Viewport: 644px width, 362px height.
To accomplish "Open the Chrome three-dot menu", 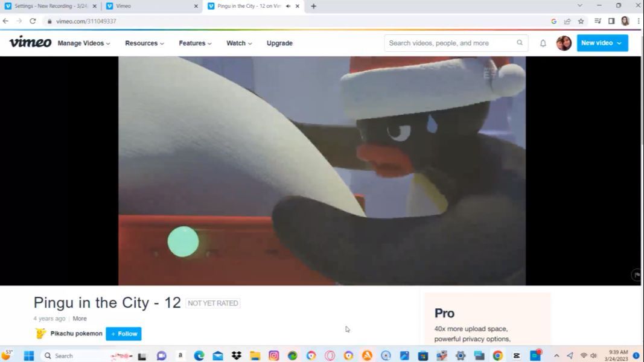I will [x=638, y=21].
